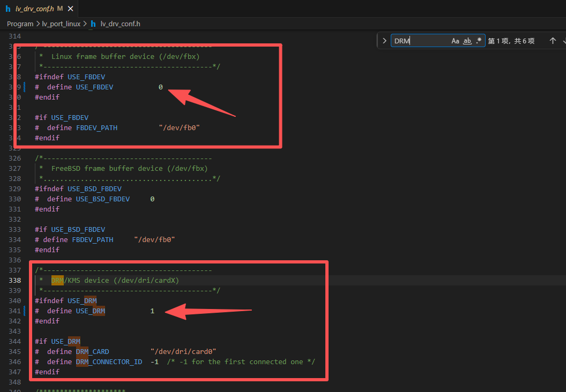
Task: Click the "#ifndef USE_DRM" line
Action: [x=66, y=301]
